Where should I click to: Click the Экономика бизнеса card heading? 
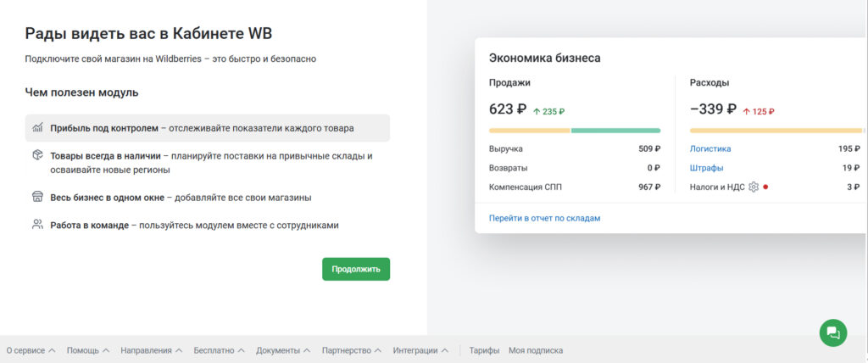tap(545, 59)
